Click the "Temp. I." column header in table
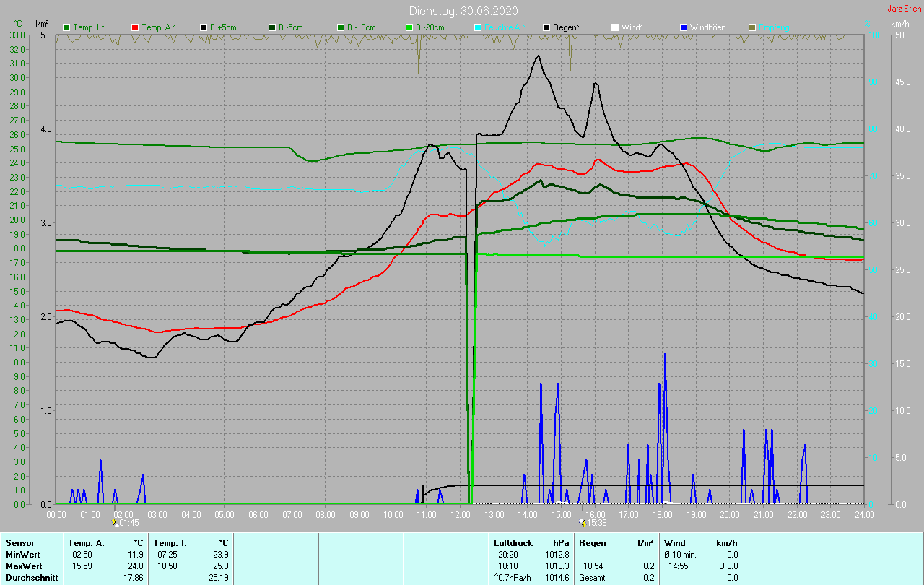 [170, 542]
